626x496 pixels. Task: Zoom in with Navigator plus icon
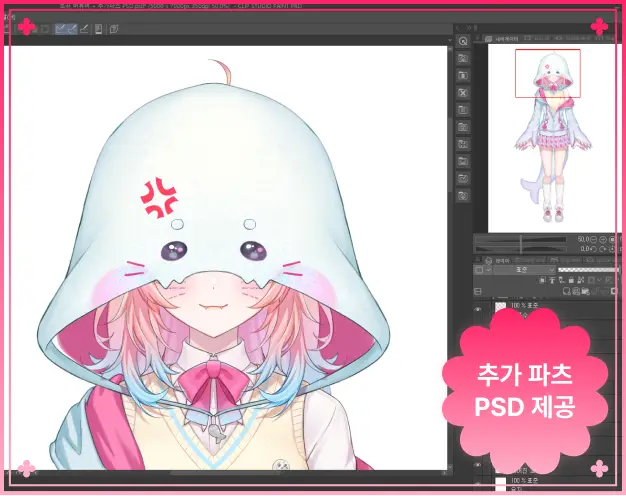click(603, 240)
